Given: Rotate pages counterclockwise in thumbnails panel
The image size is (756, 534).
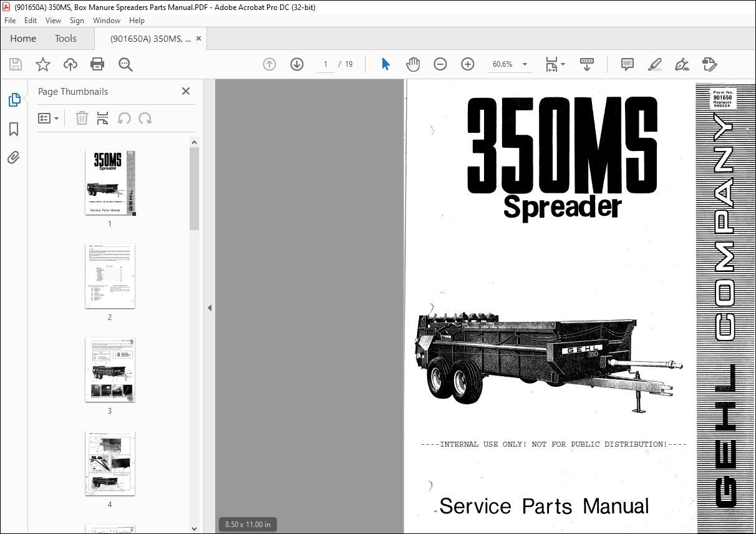Looking at the screenshot, I should (x=125, y=118).
